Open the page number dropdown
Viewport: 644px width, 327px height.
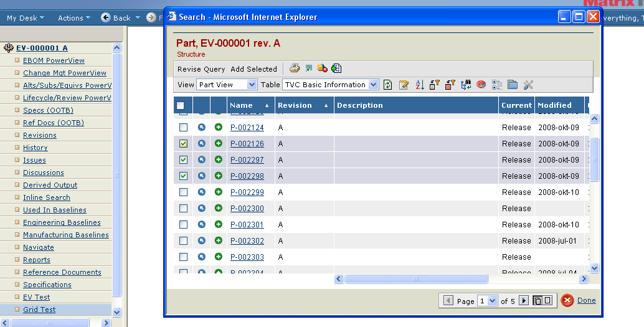[488, 301]
